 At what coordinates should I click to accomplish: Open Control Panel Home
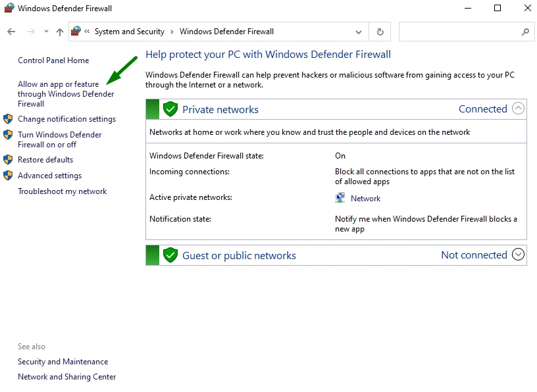[x=53, y=61]
